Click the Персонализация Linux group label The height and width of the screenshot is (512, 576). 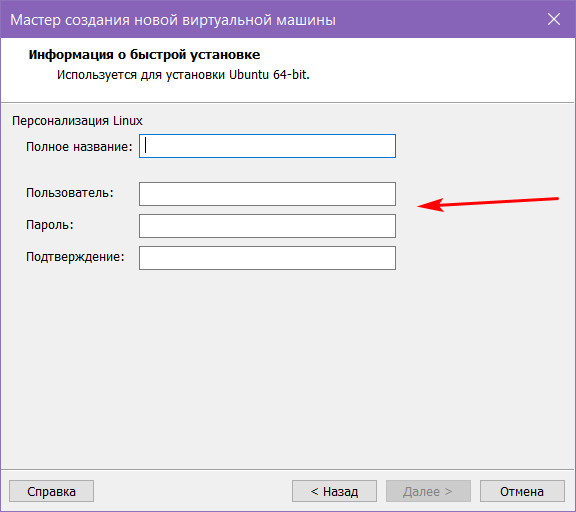(77, 121)
